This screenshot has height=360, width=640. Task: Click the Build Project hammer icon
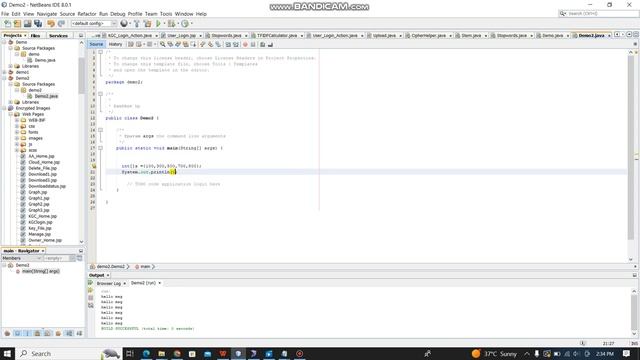[137, 24]
